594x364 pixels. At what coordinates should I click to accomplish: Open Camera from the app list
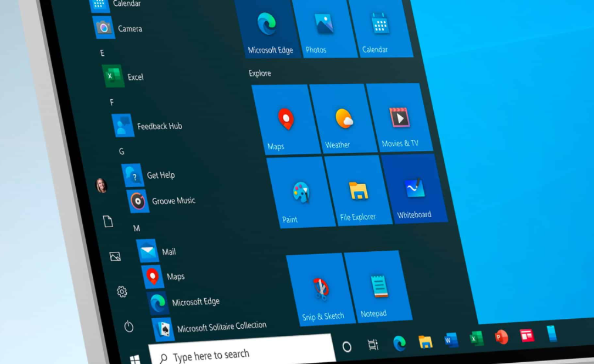(118, 28)
